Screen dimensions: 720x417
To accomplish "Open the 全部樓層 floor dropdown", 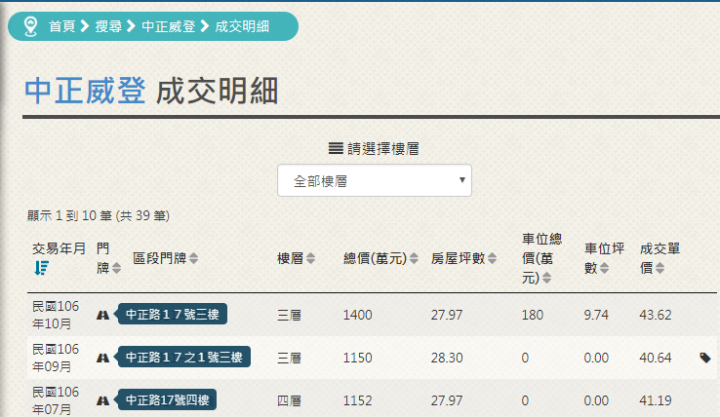I will coord(374,180).
